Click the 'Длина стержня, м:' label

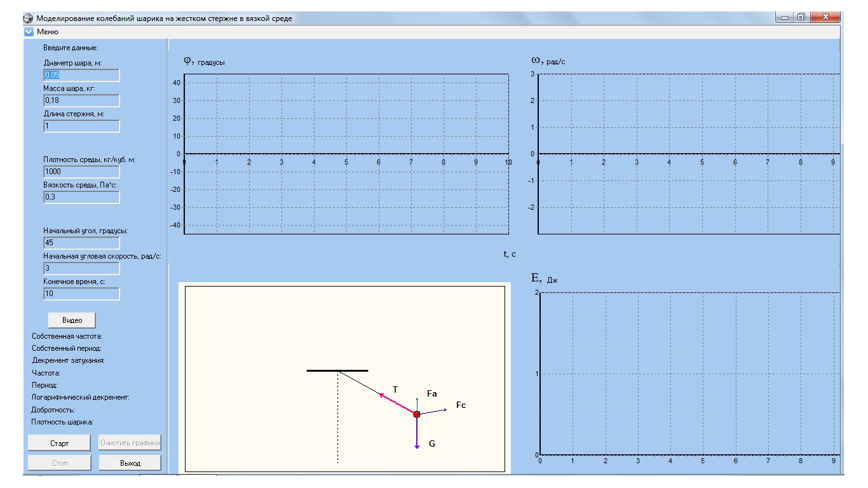pyautogui.click(x=73, y=114)
